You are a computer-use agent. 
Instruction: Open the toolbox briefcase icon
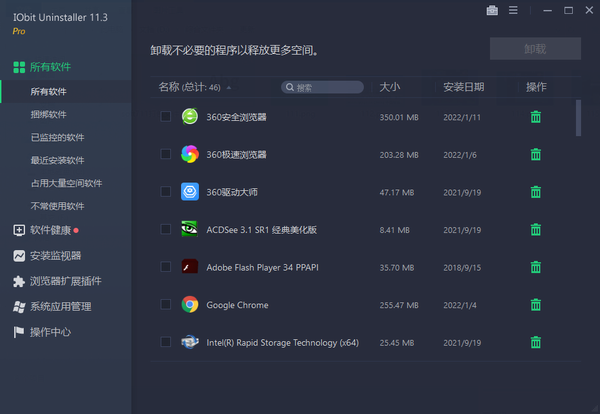click(492, 10)
